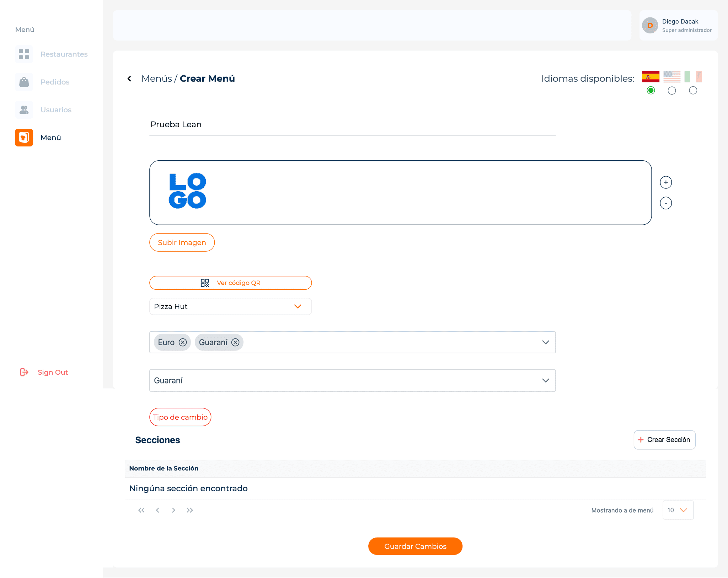Select the Spanish language radio button
The image size is (728, 578).
coord(651,90)
